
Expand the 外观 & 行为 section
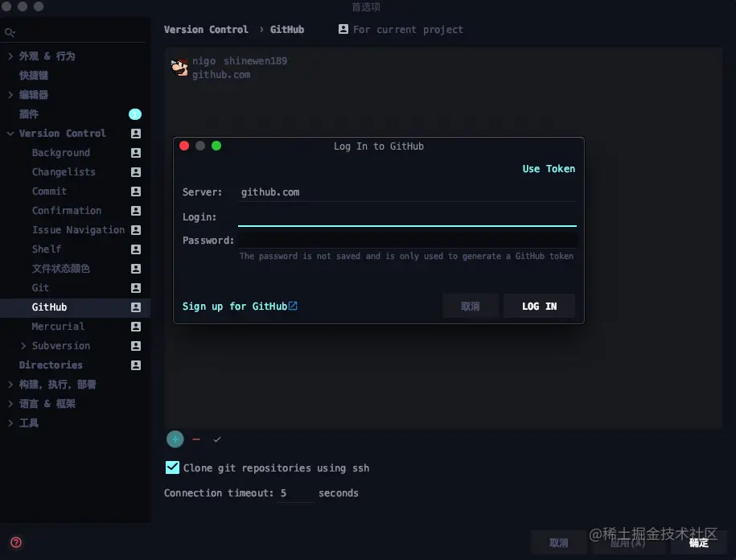[10, 56]
